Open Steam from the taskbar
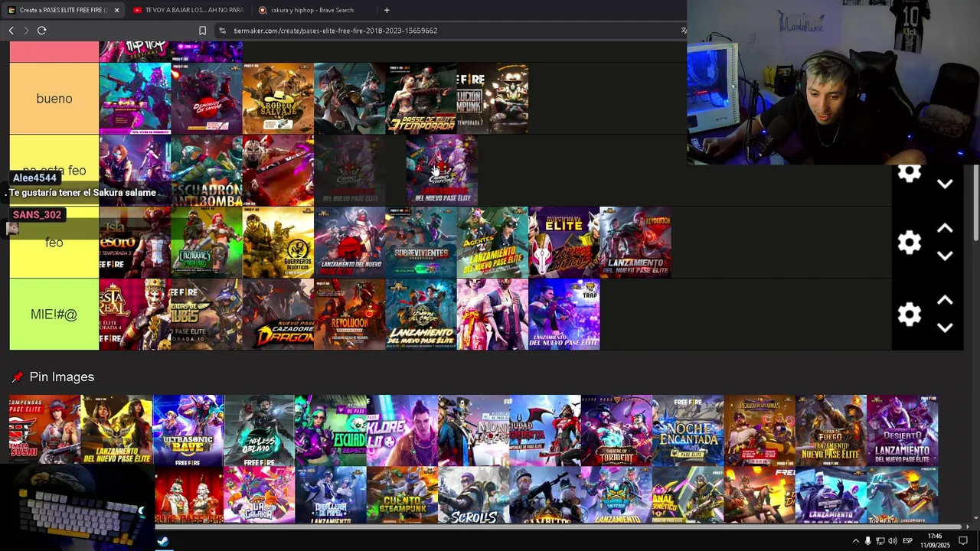This screenshot has height=551, width=980. pos(163,541)
